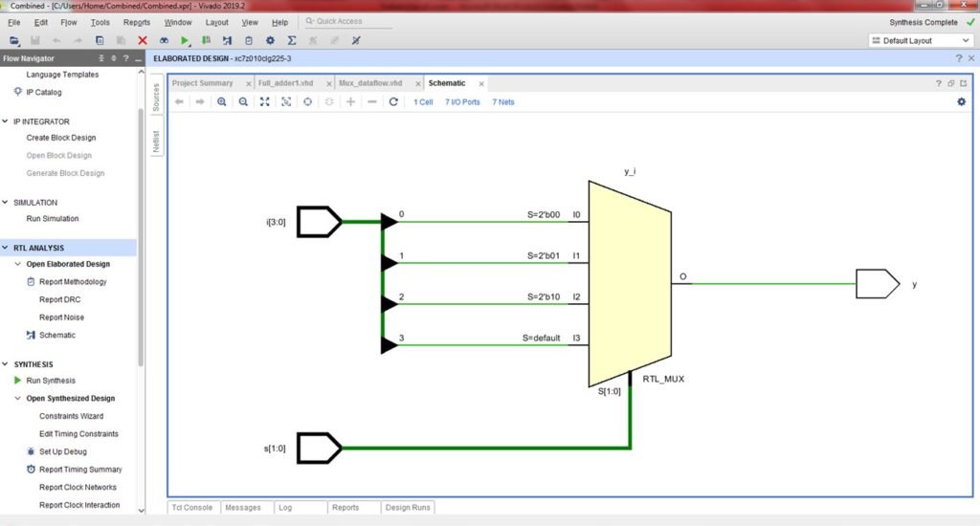Click the Flow Navigator scroll up arrow
The height and width of the screenshot is (526, 980).
142,73
